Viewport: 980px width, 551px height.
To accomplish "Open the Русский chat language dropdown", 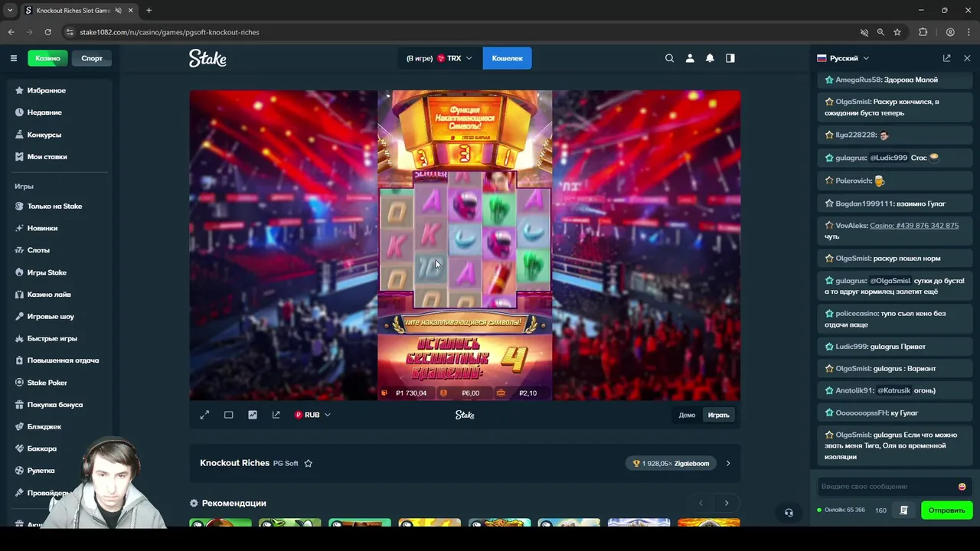I will tap(843, 58).
